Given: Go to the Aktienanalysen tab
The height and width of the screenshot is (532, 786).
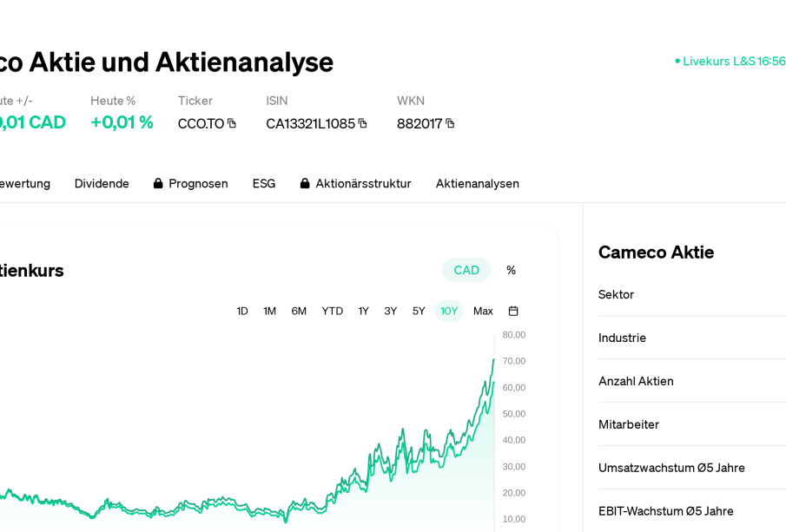Looking at the screenshot, I should coord(477,184).
